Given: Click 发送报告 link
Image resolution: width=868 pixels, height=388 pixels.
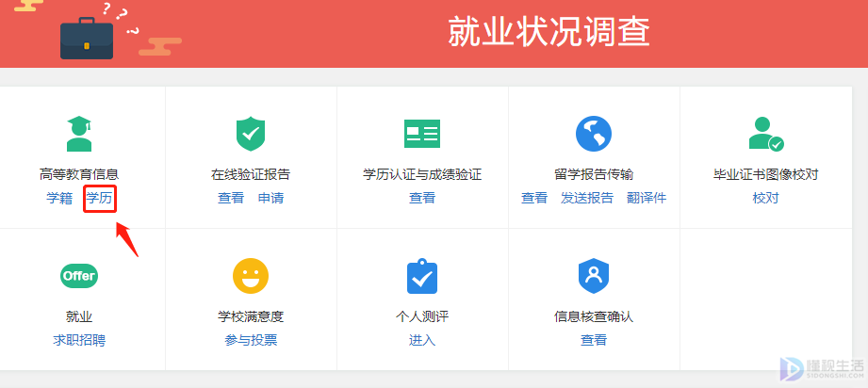Looking at the screenshot, I should click(x=587, y=198).
